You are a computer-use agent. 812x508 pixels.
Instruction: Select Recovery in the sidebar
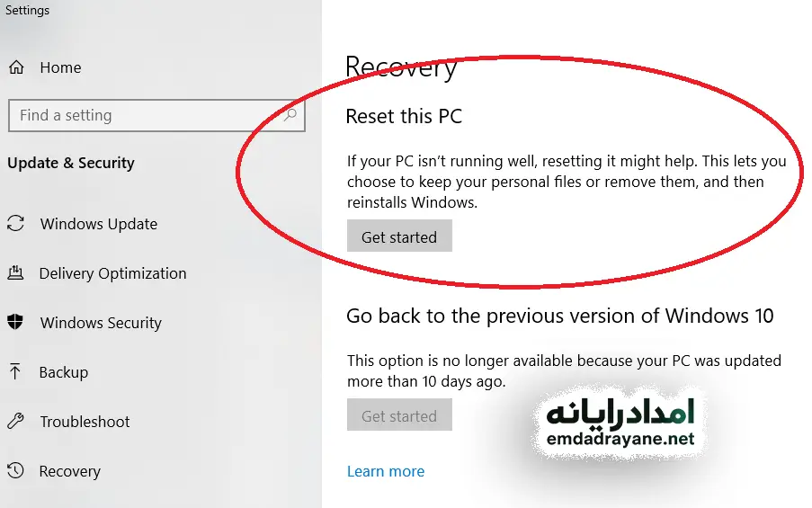tap(70, 471)
